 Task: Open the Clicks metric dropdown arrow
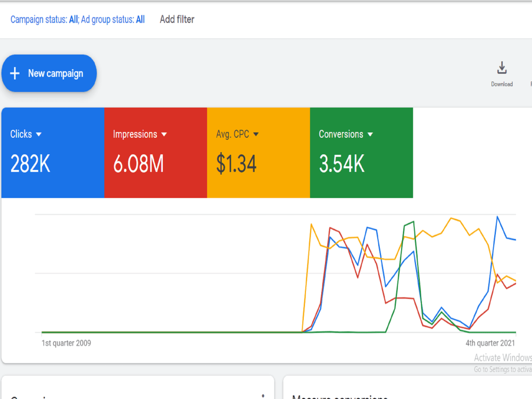(39, 135)
